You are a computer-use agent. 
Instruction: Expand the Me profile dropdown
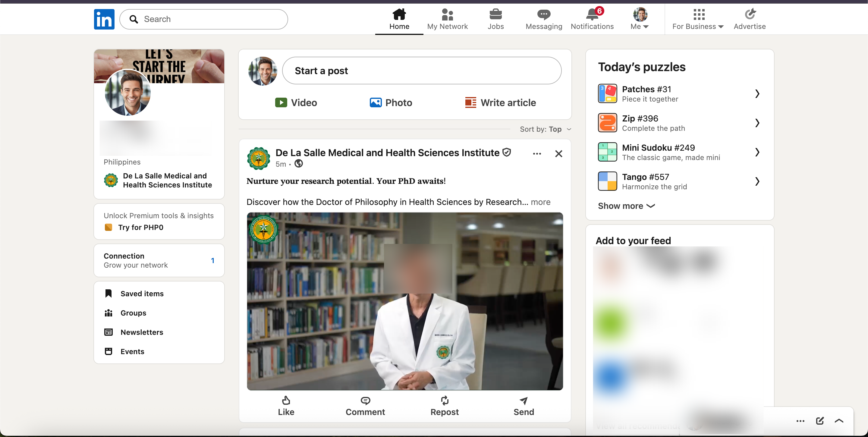point(640,19)
